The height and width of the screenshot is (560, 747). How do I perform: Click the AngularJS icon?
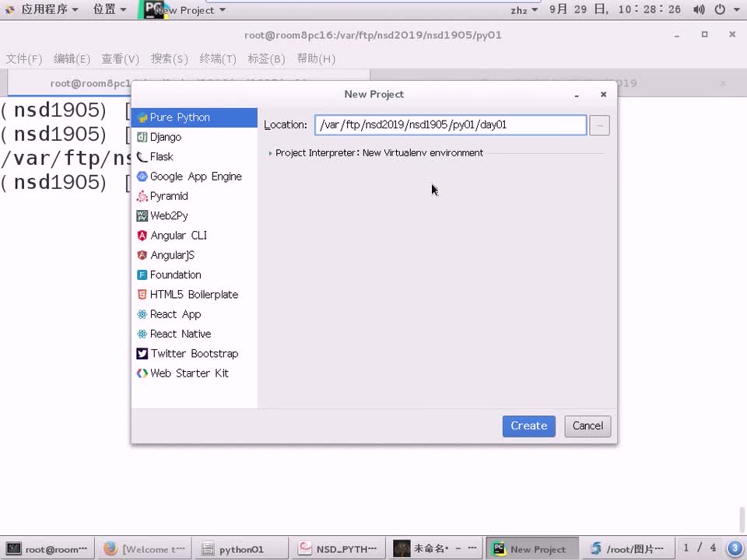(x=142, y=255)
